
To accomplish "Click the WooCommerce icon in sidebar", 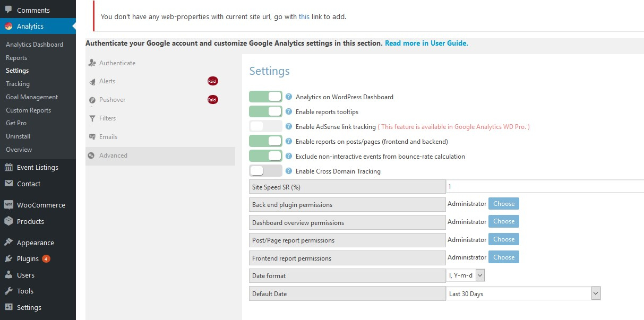I will (x=8, y=205).
